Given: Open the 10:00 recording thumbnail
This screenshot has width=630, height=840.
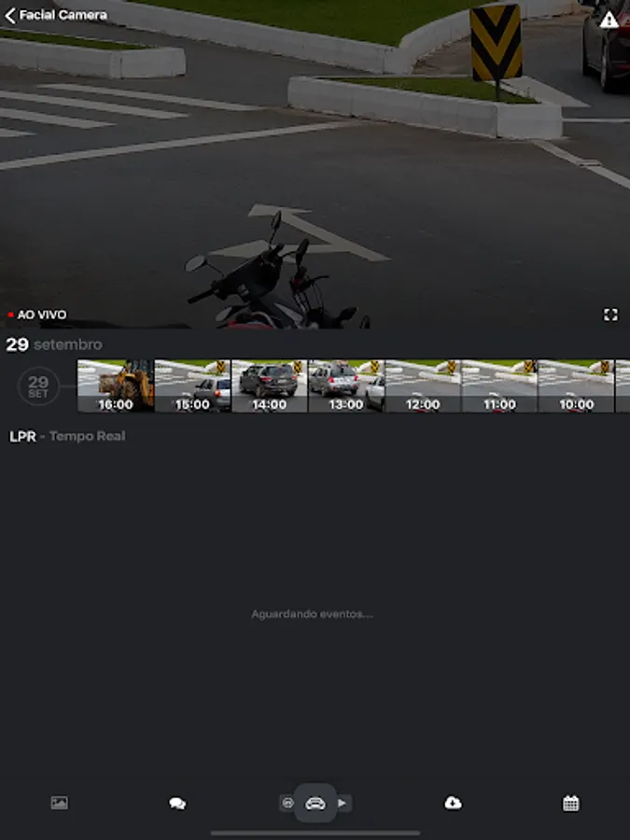Looking at the screenshot, I should tap(577, 385).
